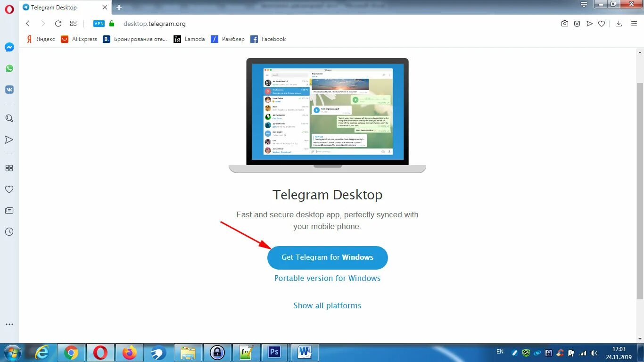
Task: Open the AliExpress bookmark
Action: 79,39
